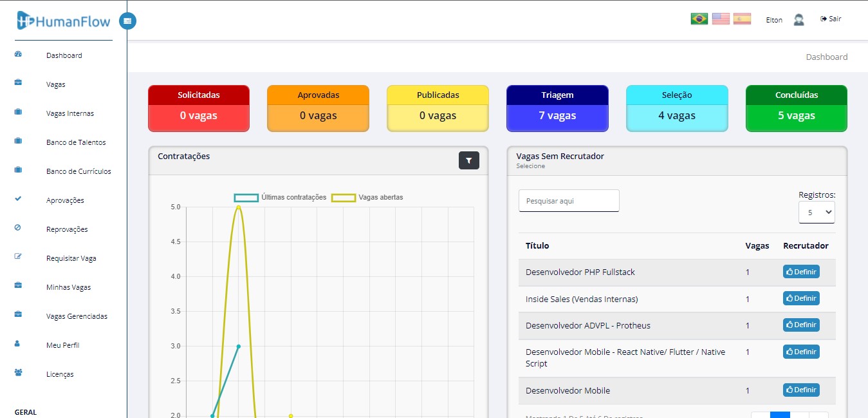Viewport: 868px width, 418px height.
Task: Select the United States flag icon
Action: (x=721, y=19)
